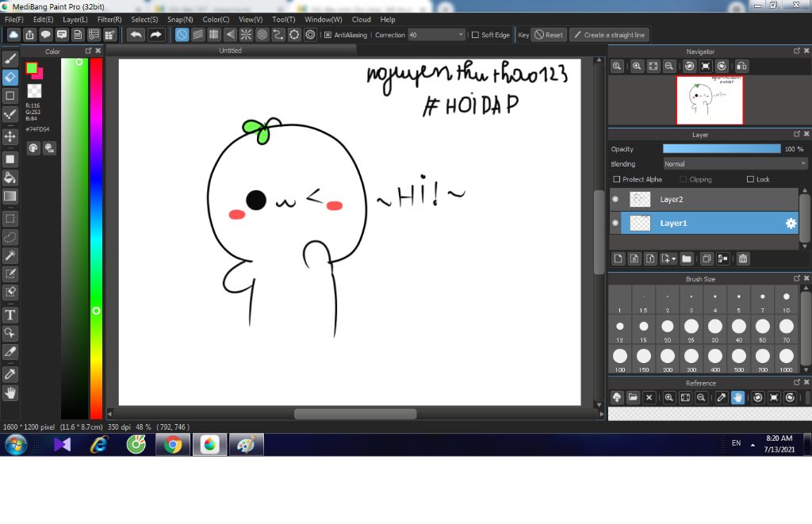
Task: Open Correction value dropdown
Action: (x=436, y=35)
